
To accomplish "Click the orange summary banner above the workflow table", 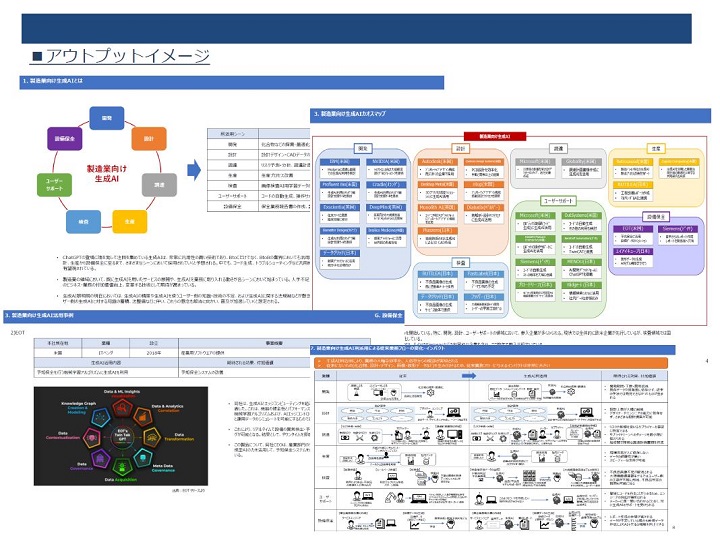I will point(491,363).
